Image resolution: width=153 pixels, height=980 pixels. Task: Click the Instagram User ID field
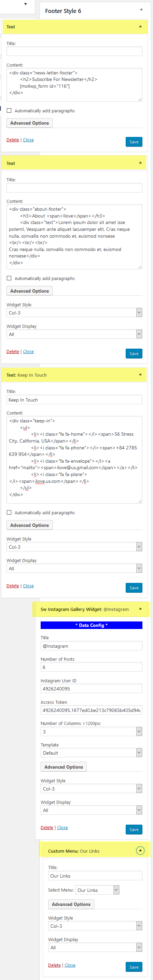(91, 688)
